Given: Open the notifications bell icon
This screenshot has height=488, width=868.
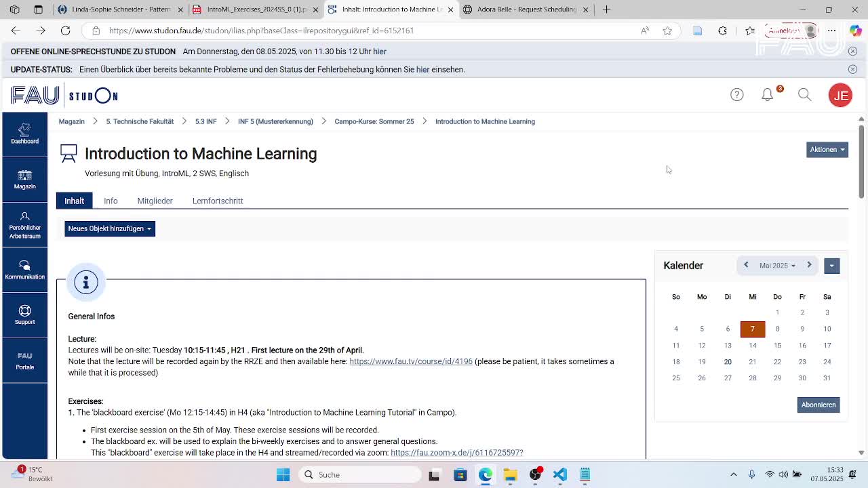Looking at the screenshot, I should click(x=768, y=95).
